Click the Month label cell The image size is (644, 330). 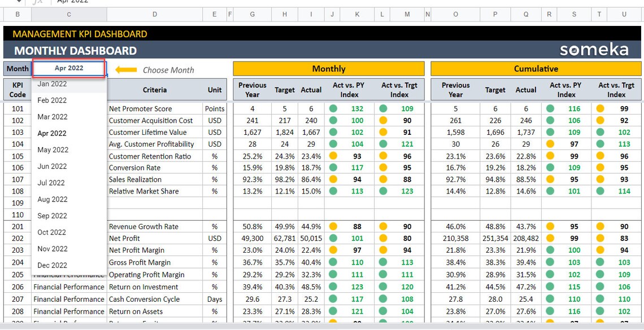click(18, 68)
